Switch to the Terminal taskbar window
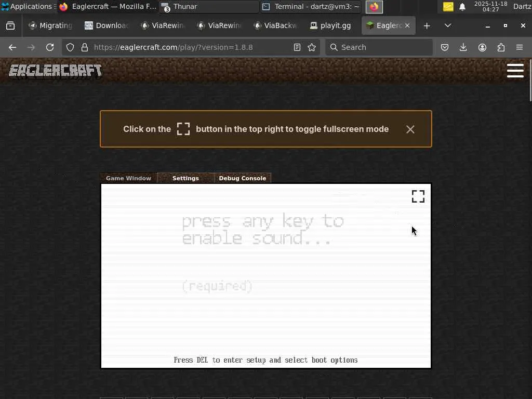Viewport: 532px width, 399px height. [x=311, y=6]
